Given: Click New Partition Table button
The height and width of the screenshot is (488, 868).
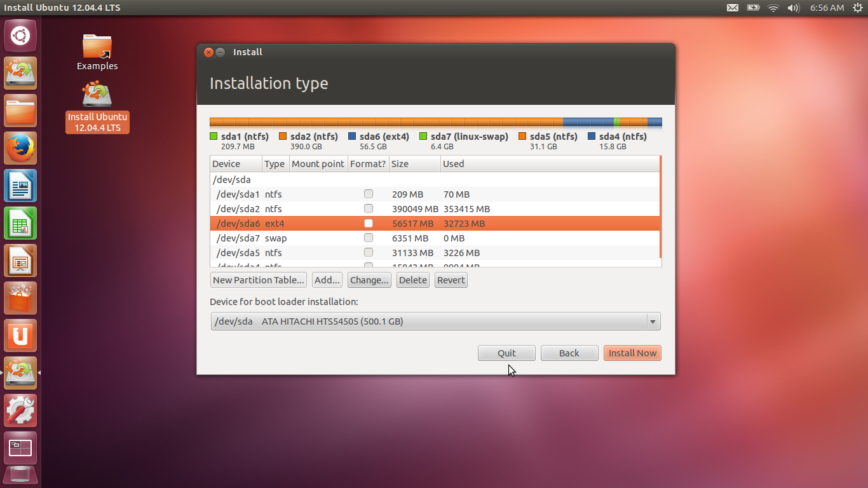Looking at the screenshot, I should click(x=259, y=280).
